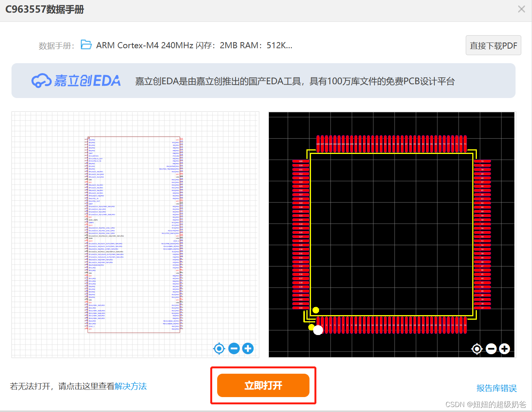
Task: Open the datasheet folder icon
Action: click(86, 45)
